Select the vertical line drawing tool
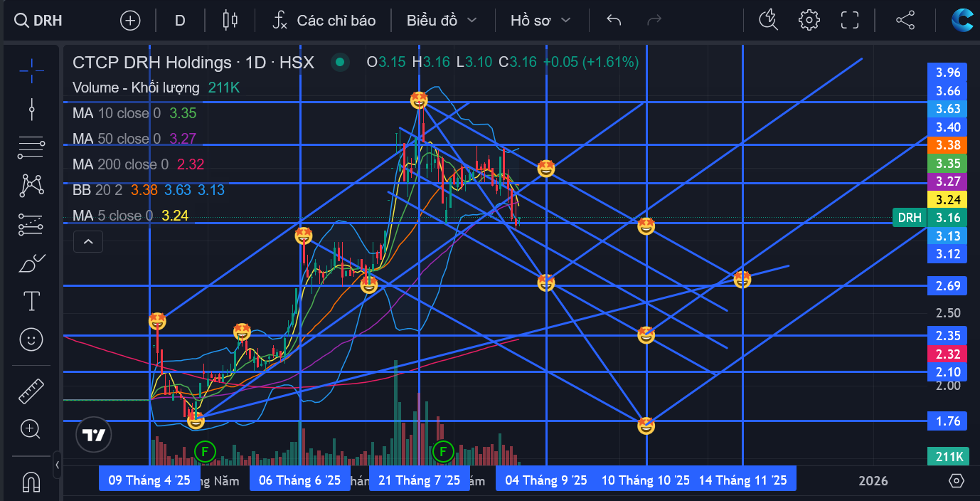Image resolution: width=980 pixels, height=501 pixels. (x=31, y=109)
